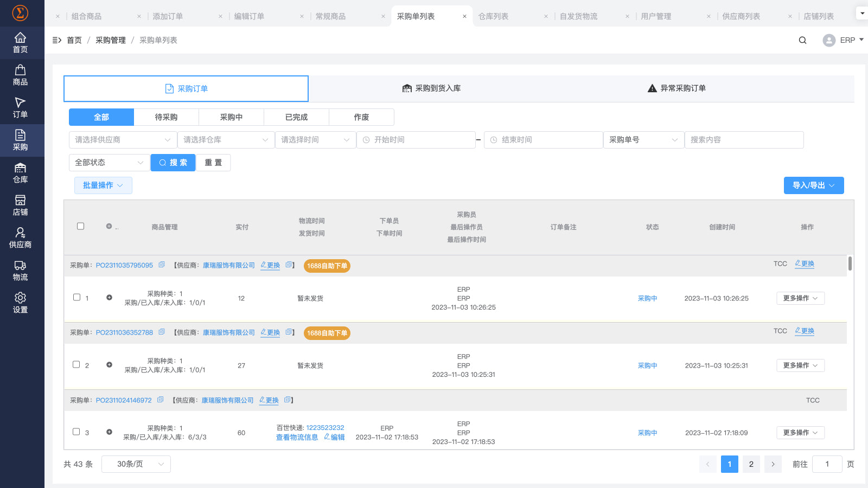This screenshot has width=868, height=488.
Task: Open the 请选择供应商 dropdown
Action: [123, 140]
